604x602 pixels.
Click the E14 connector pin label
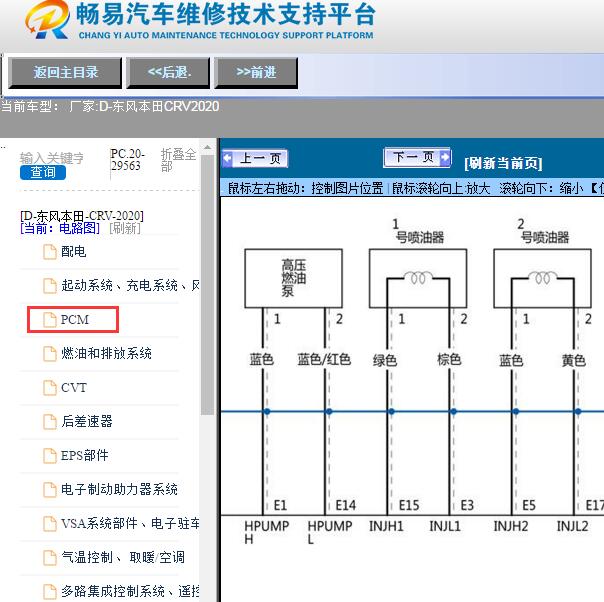(345, 505)
